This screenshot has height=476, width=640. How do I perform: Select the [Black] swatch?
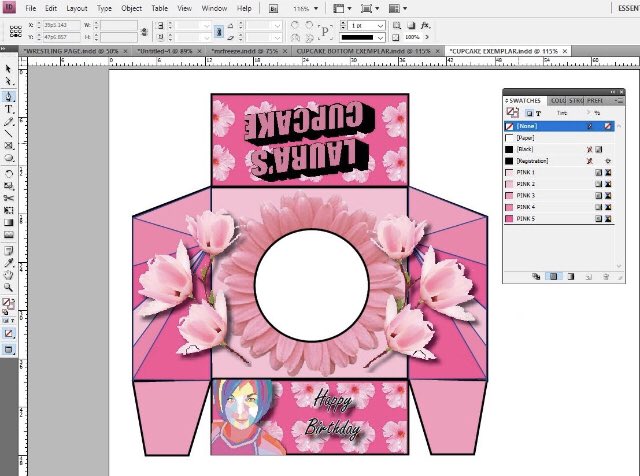click(x=559, y=149)
